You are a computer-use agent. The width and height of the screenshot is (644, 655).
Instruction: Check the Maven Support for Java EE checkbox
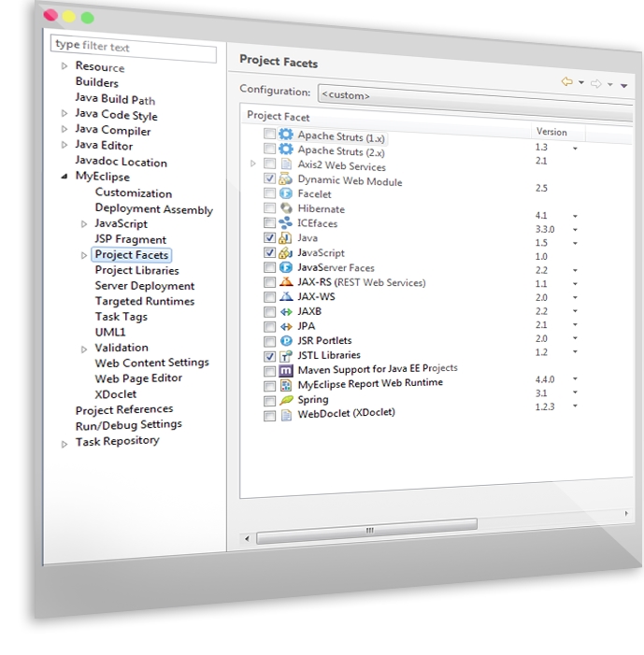pos(269,371)
